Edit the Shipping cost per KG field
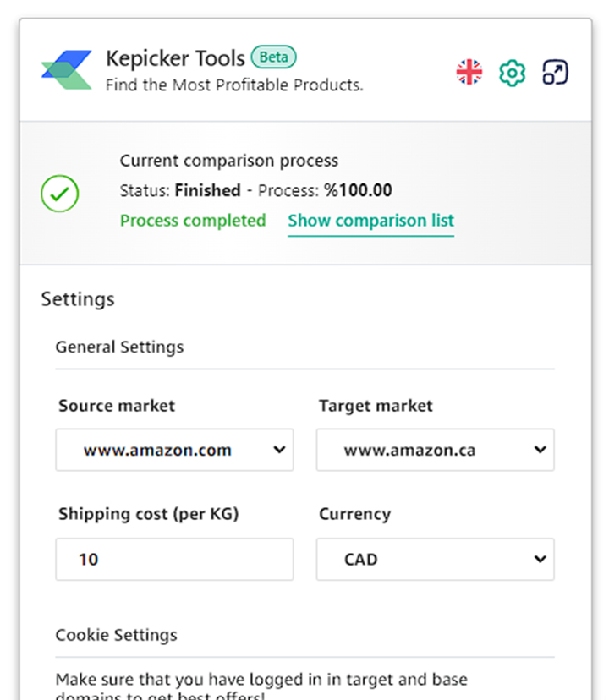 click(173, 559)
